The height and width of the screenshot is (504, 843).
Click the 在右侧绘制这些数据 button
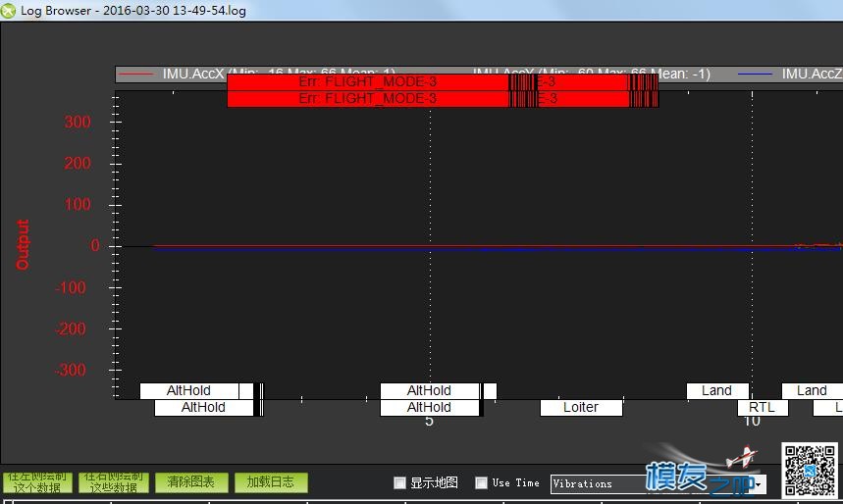tap(114, 482)
